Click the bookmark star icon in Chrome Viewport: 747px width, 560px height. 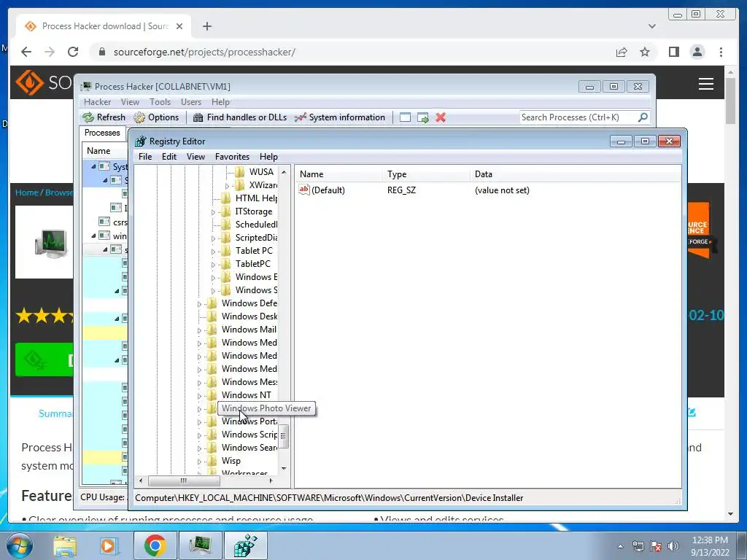click(x=645, y=52)
